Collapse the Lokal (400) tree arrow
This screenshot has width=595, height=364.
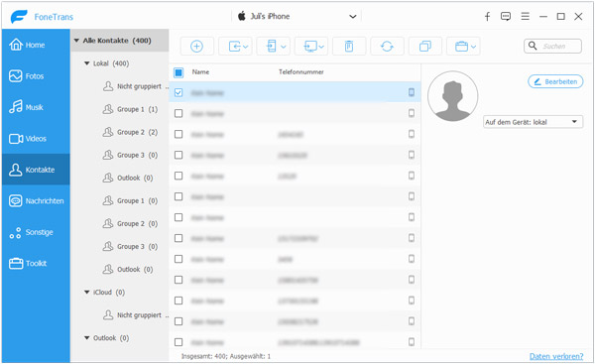87,63
